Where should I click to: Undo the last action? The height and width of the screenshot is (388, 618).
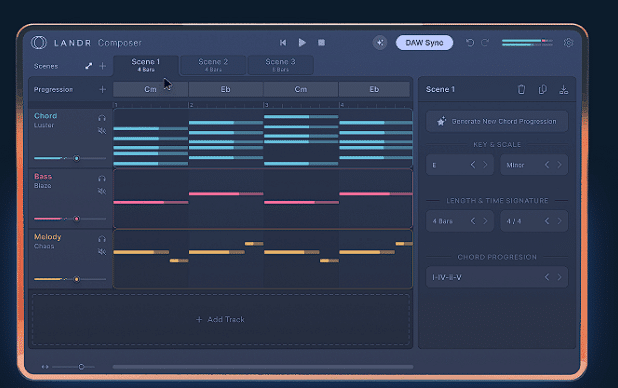coord(469,43)
